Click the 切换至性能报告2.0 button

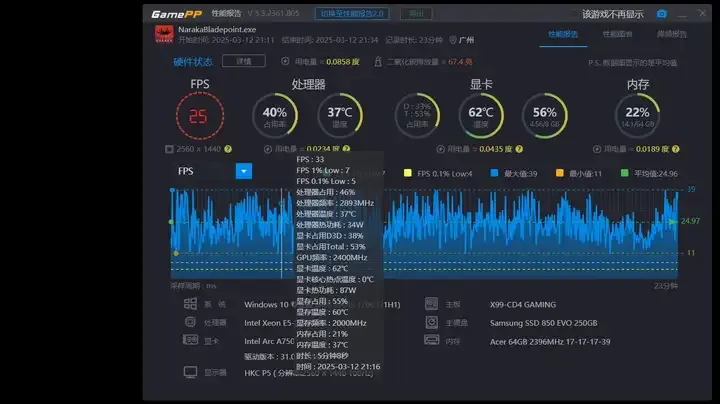352,14
